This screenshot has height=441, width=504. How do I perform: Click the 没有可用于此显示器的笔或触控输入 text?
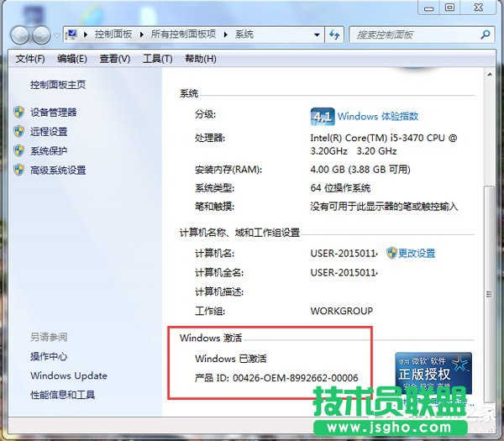(x=384, y=207)
